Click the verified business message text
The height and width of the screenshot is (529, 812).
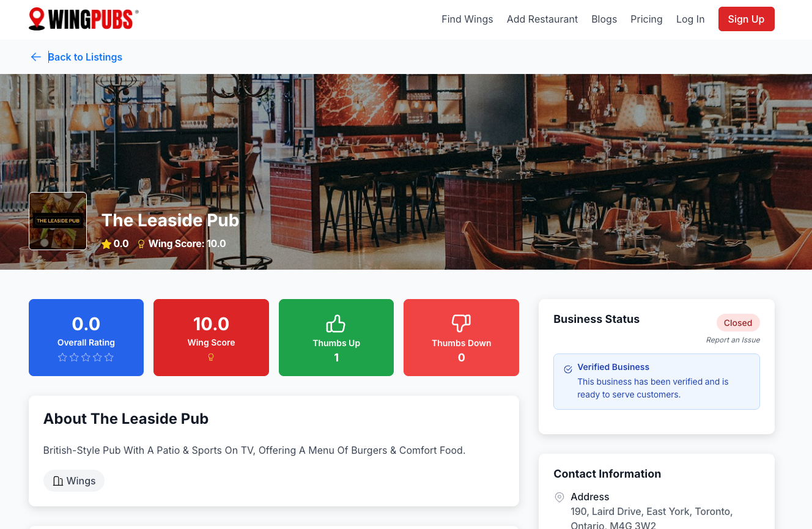pos(653,388)
